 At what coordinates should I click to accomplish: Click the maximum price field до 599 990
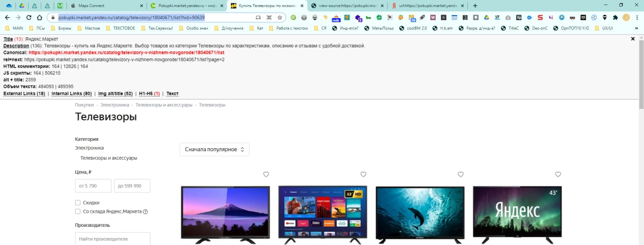pos(132,186)
